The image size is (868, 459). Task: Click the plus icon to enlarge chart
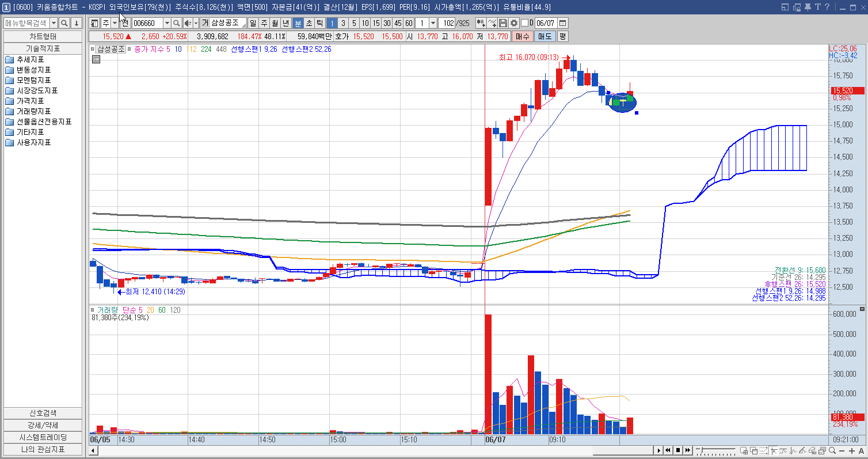pyautogui.click(x=852, y=450)
